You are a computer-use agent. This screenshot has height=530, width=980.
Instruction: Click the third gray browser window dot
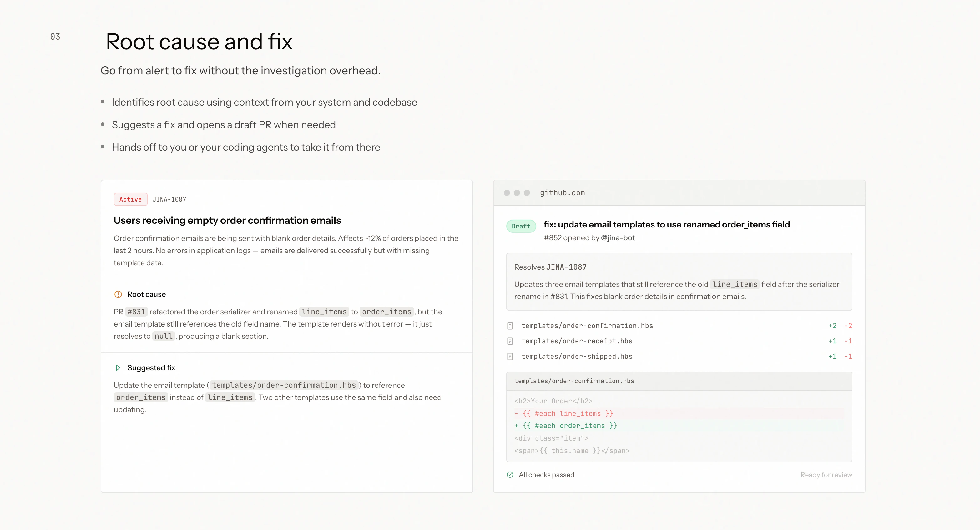click(x=527, y=193)
